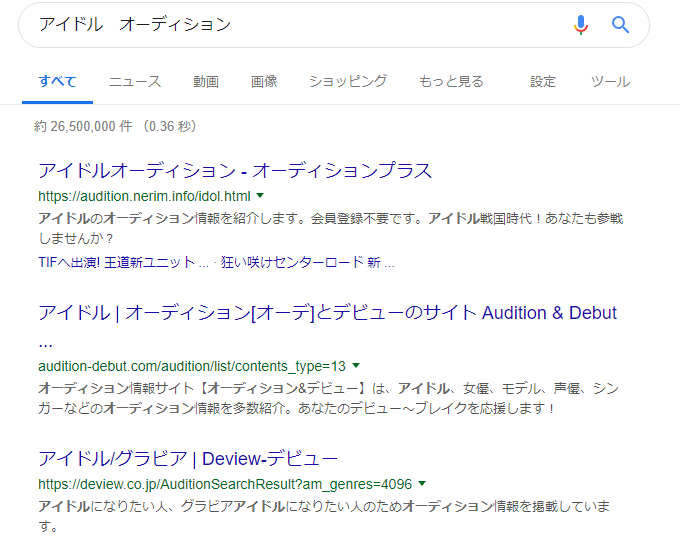Expand the もっと見る menu

pos(451,82)
